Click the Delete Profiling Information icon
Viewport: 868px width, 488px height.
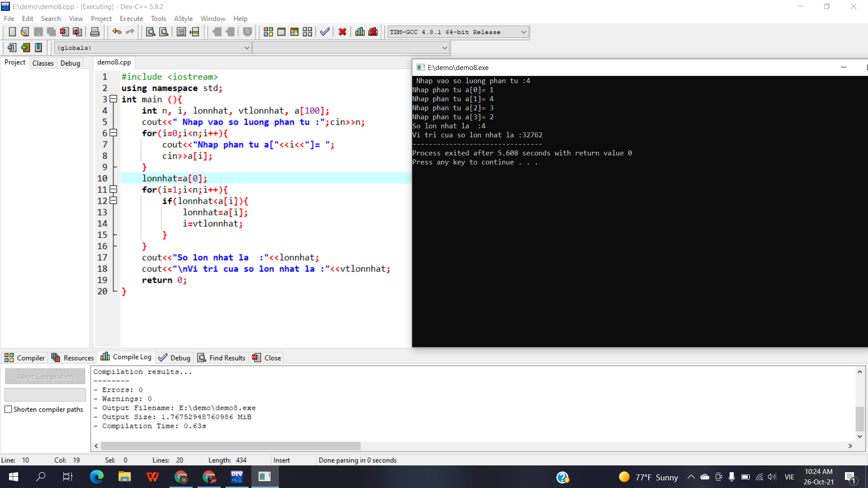pos(373,32)
